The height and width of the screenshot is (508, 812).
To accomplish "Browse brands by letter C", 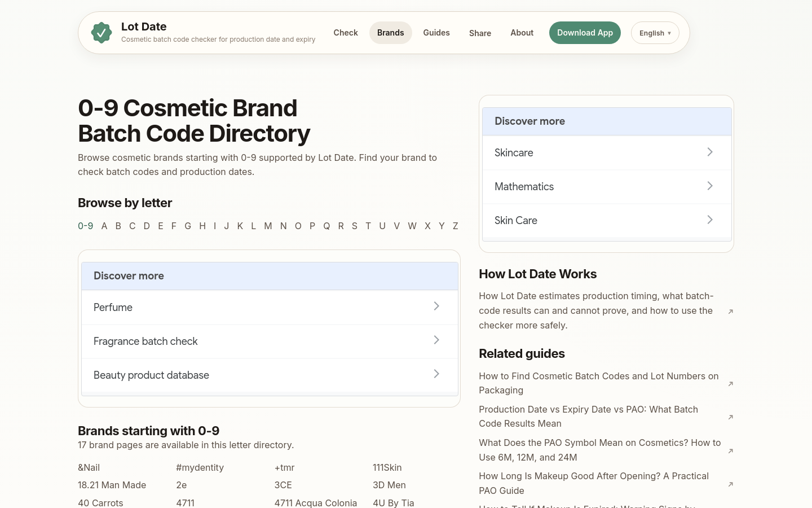I will click(x=133, y=226).
